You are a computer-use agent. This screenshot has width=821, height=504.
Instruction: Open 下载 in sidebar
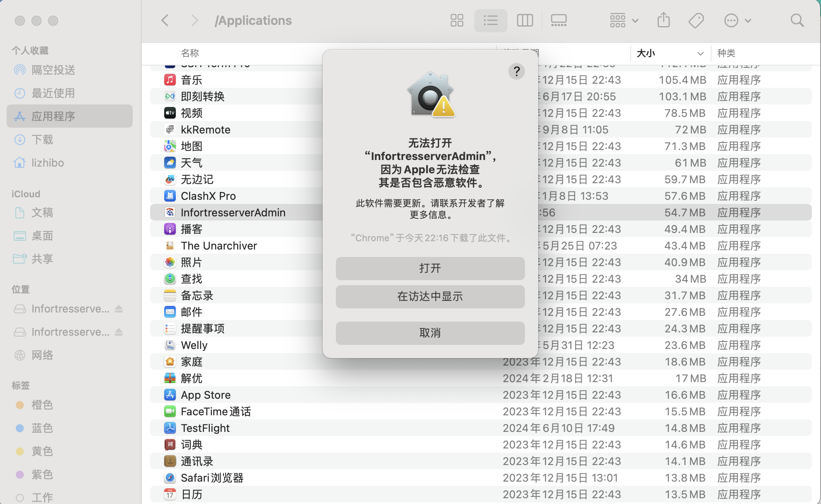pos(42,140)
